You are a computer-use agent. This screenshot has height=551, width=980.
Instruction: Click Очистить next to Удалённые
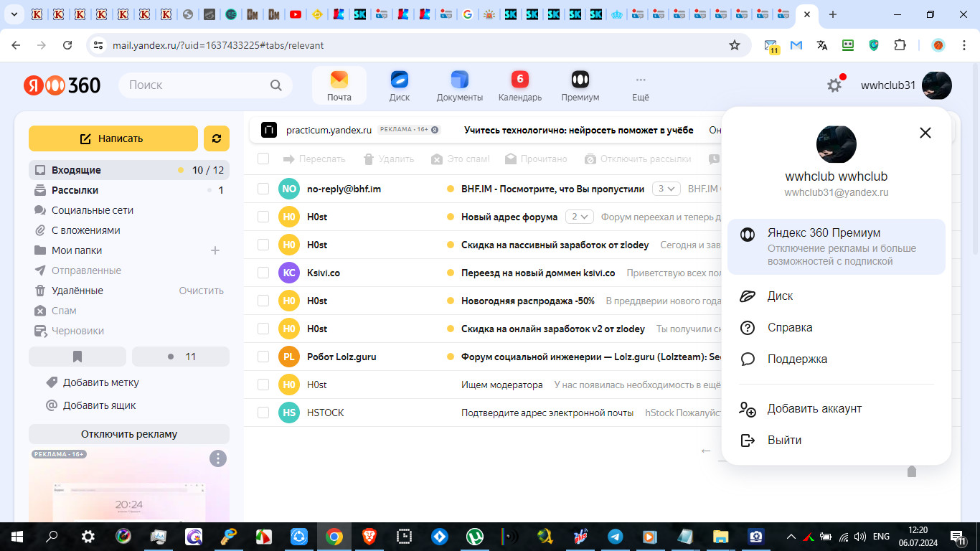[x=202, y=291]
